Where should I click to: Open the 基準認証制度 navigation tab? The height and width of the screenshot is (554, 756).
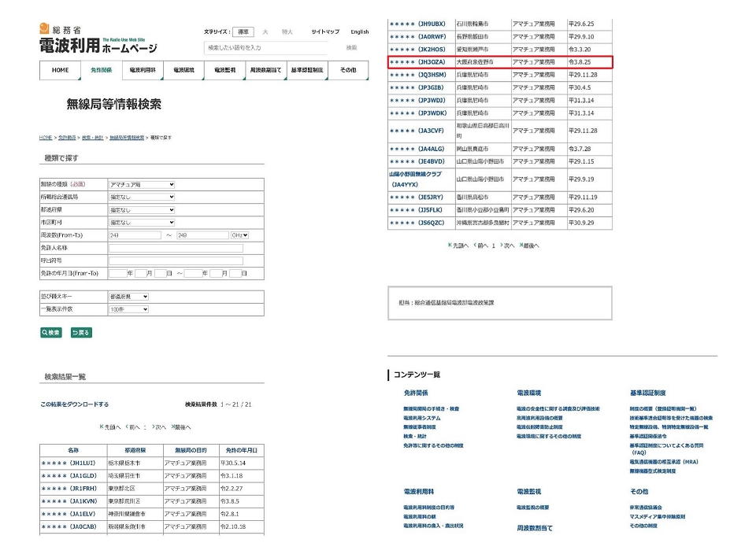pyautogui.click(x=307, y=70)
